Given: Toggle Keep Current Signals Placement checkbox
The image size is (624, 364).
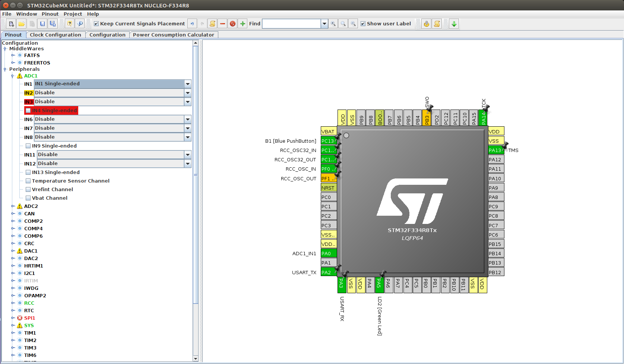Looking at the screenshot, I should pyautogui.click(x=96, y=24).
